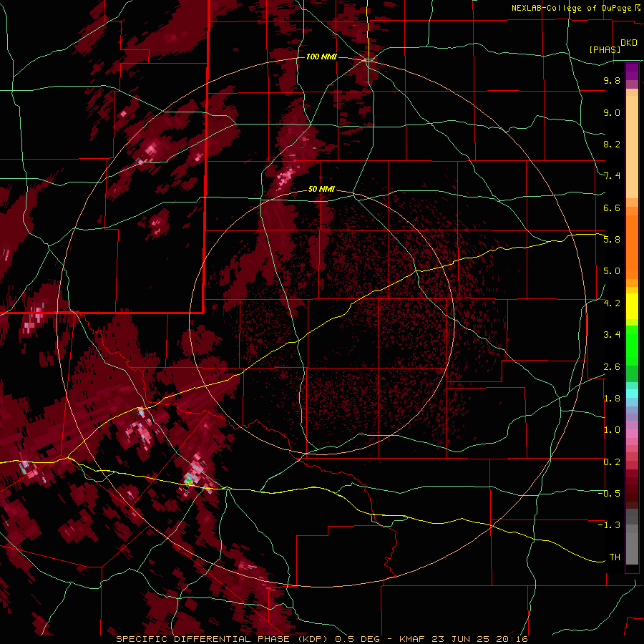
Task: Click the -0.5 color scale value
Action: [609, 494]
